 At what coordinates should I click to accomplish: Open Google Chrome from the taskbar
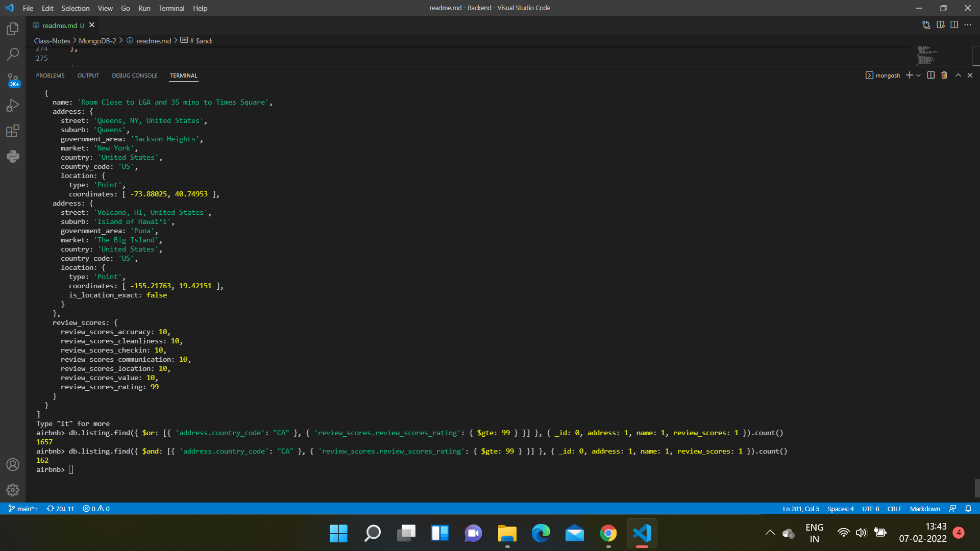pos(608,534)
